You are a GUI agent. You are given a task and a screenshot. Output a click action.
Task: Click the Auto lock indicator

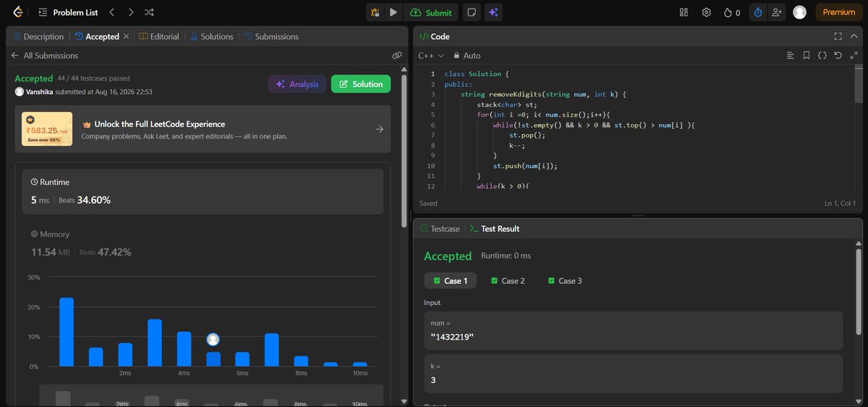coord(467,55)
